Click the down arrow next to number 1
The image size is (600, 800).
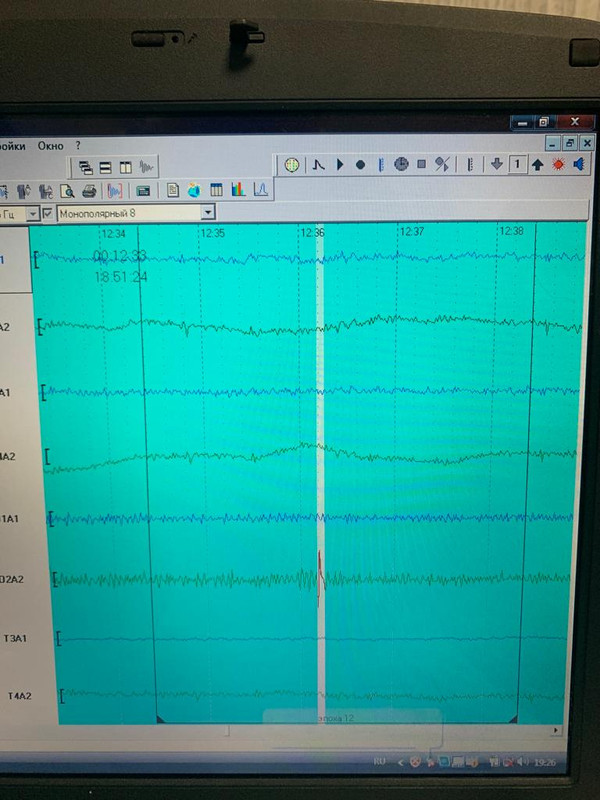[496, 164]
